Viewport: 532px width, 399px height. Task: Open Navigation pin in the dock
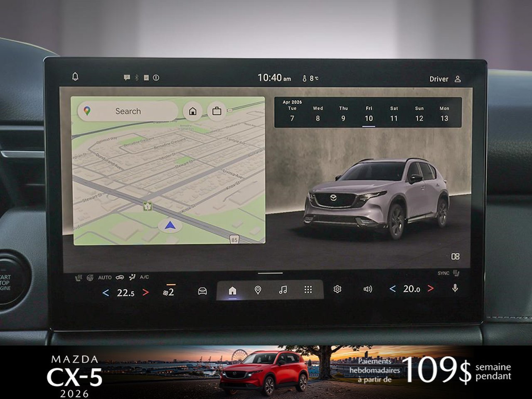click(258, 290)
